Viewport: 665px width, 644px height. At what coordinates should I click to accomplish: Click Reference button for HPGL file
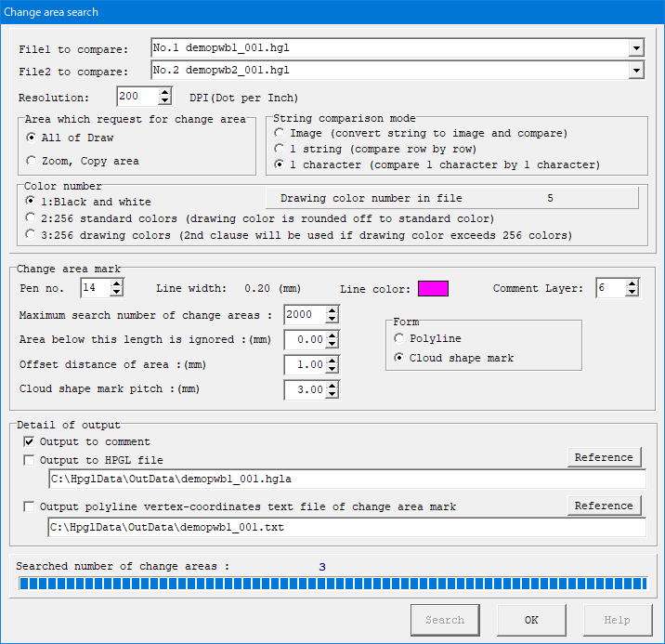[x=604, y=457]
